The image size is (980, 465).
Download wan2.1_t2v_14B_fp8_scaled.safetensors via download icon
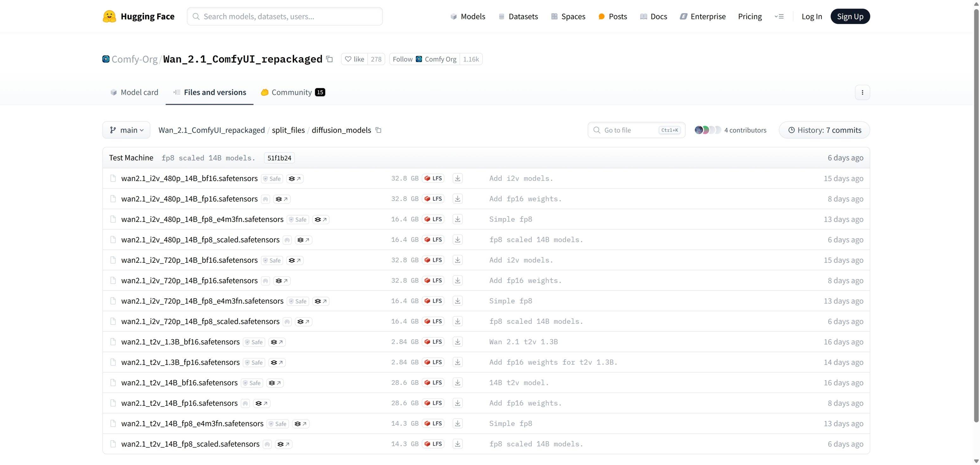coord(457,444)
